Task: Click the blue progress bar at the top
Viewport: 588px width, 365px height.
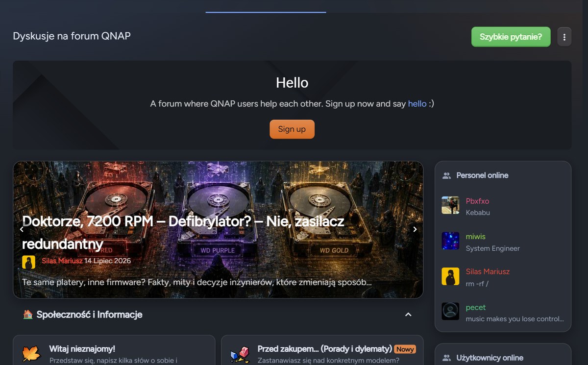Action: [x=266, y=12]
